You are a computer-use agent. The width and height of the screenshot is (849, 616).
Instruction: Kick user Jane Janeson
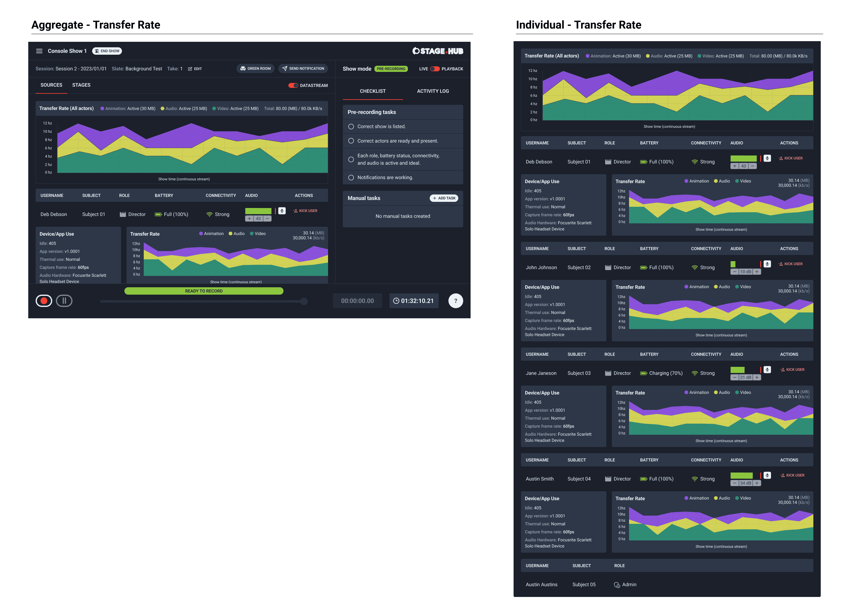pyautogui.click(x=792, y=370)
